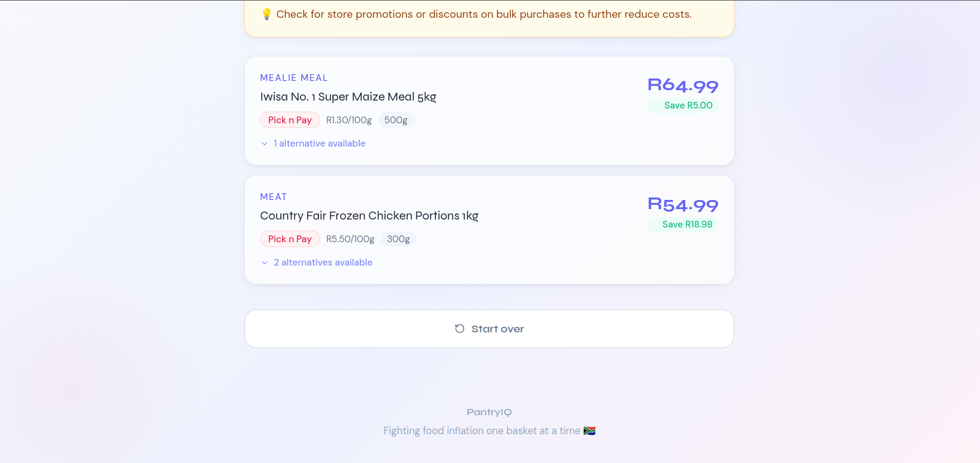980x463 pixels.
Task: Open Iwisa No. 1 Super Maize Meal item
Action: pos(348,97)
